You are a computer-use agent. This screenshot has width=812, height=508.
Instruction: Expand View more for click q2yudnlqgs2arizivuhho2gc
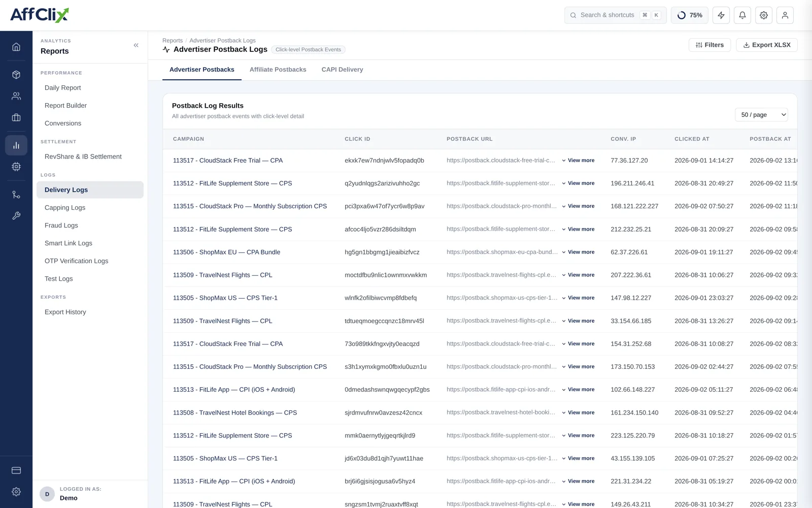pos(578,183)
